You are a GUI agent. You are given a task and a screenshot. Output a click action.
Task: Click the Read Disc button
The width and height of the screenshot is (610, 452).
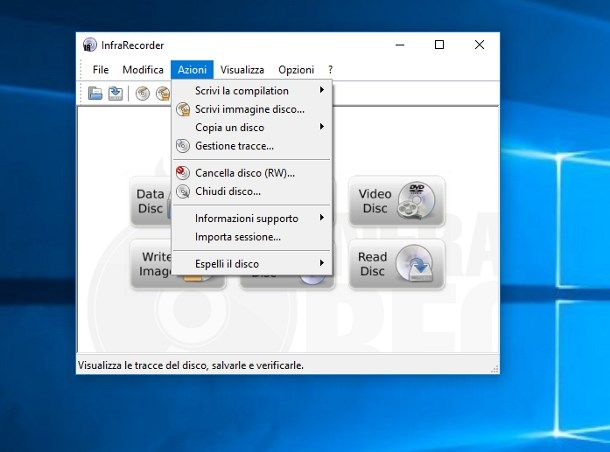(397, 264)
